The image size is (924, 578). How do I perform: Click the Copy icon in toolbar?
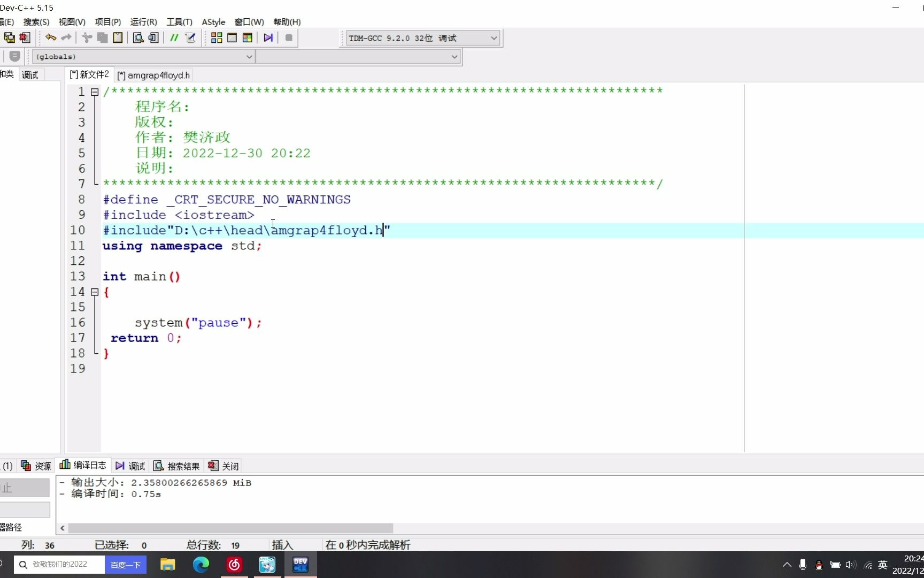[102, 37]
